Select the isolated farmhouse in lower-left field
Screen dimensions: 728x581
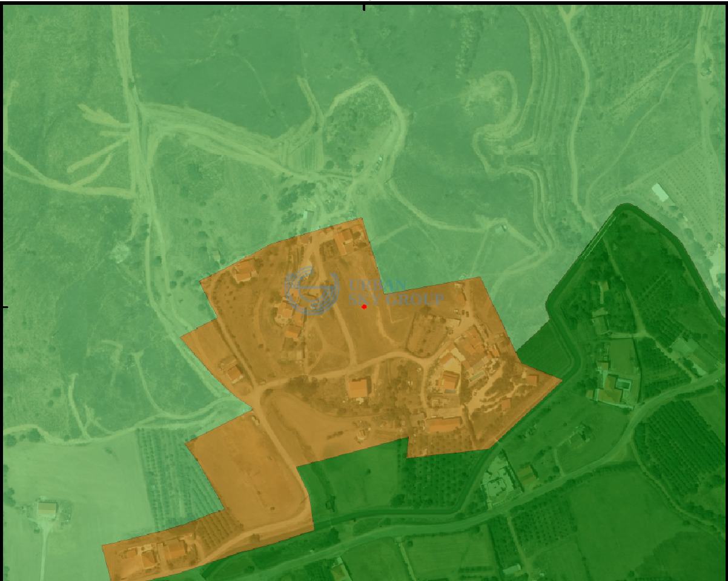[x=47, y=510]
